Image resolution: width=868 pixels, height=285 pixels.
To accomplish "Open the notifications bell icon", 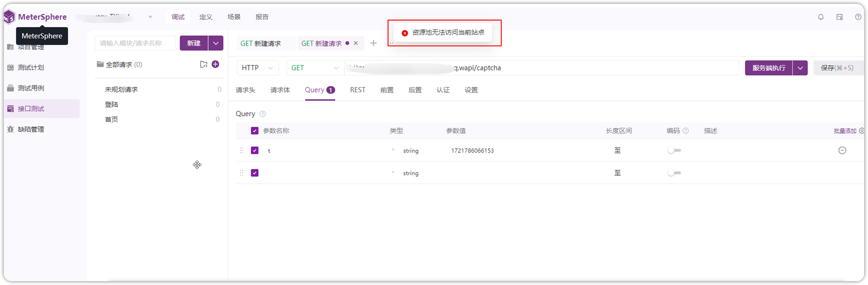I will point(821,17).
